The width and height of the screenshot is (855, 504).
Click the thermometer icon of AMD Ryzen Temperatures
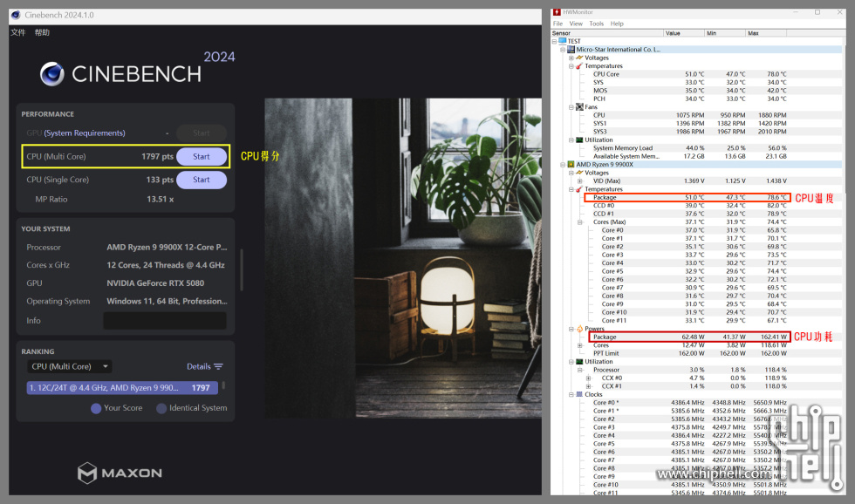coord(579,189)
